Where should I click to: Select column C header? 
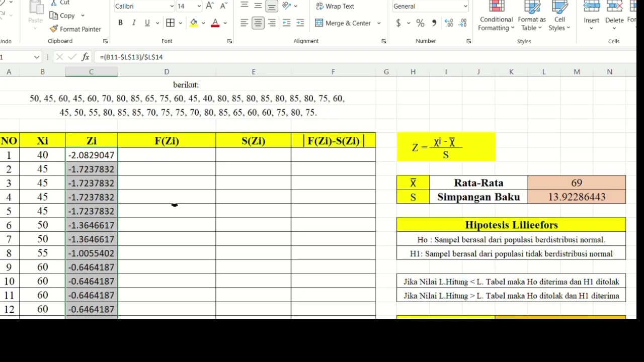pos(91,72)
